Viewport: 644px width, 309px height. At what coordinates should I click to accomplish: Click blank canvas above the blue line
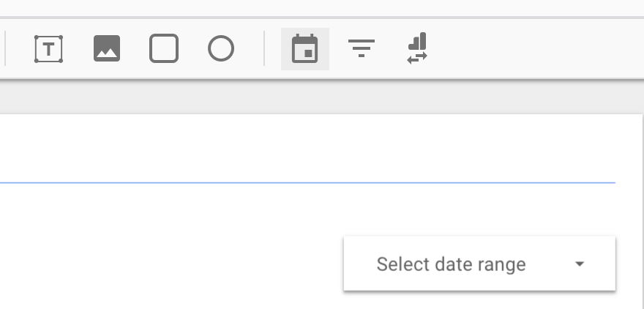click(x=307, y=148)
